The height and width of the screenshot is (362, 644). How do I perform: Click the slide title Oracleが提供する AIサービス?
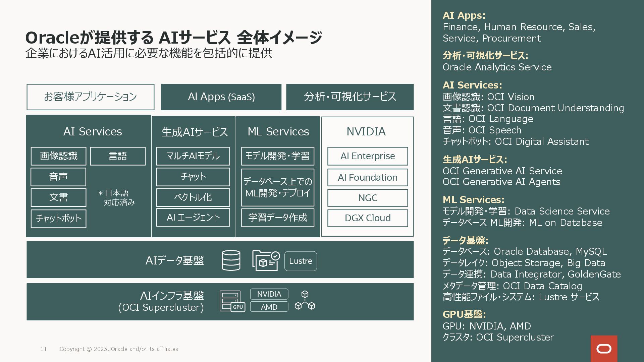174,37
